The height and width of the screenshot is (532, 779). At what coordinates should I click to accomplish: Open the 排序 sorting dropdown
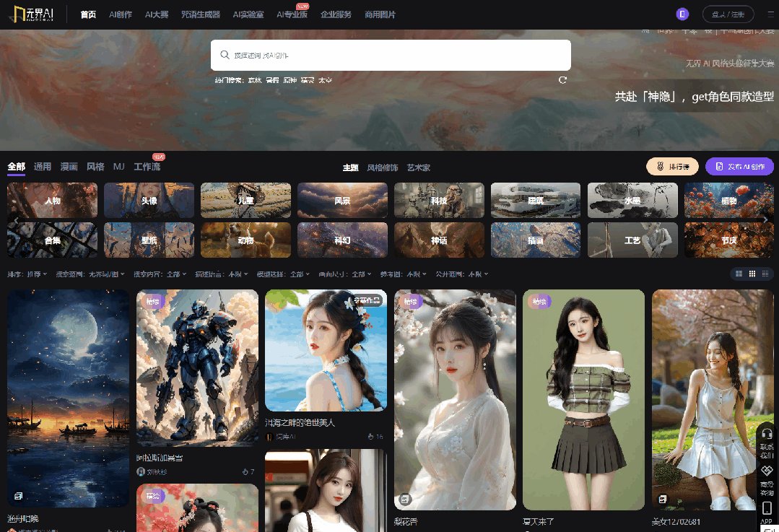27,274
